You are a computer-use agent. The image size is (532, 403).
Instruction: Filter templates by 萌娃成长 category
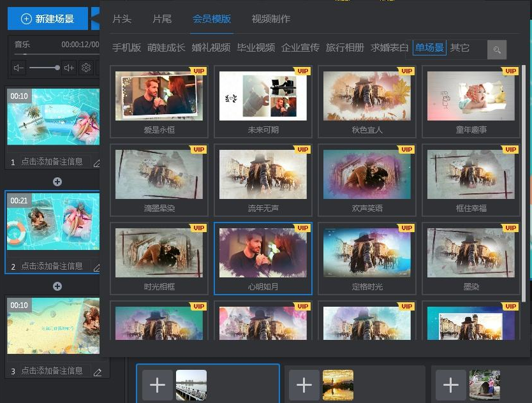(166, 47)
